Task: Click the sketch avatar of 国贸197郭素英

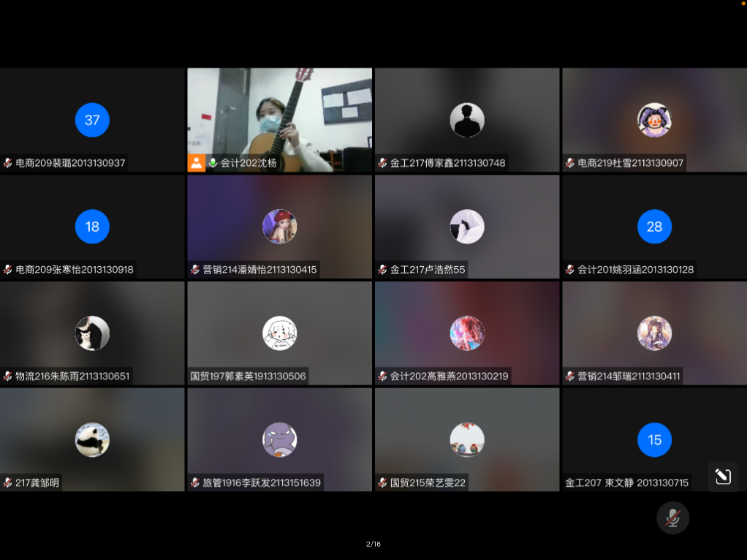Action: tap(280, 333)
